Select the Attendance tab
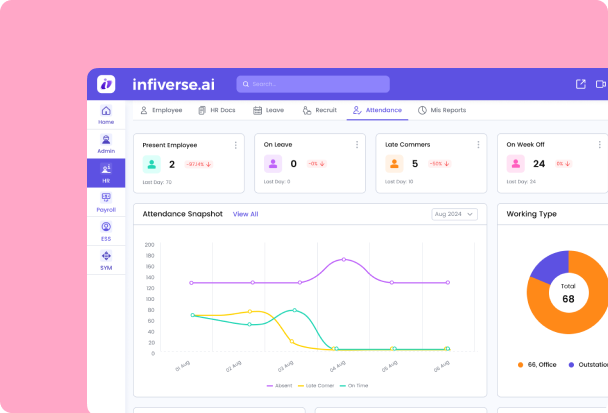The image size is (608, 413). point(377,110)
